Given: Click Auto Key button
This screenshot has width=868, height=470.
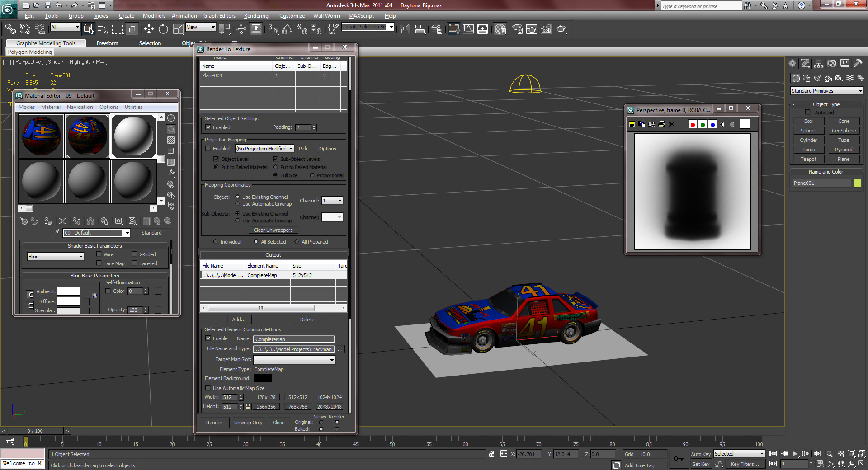Looking at the screenshot, I should 701,454.
